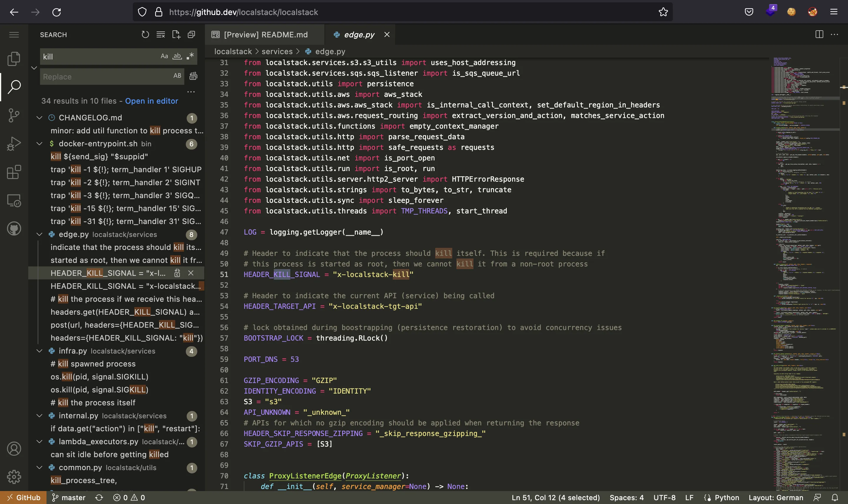This screenshot has height=504, width=848.
Task: Switch to the Preview README.md tab
Action: tap(264, 35)
